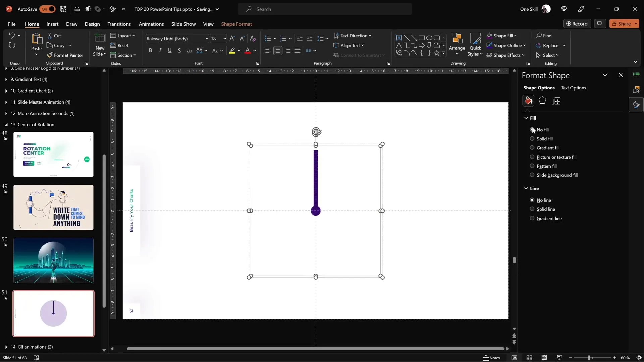This screenshot has width=644, height=362.
Task: Collapse 13. Center of Rotation section
Action: click(x=6, y=125)
